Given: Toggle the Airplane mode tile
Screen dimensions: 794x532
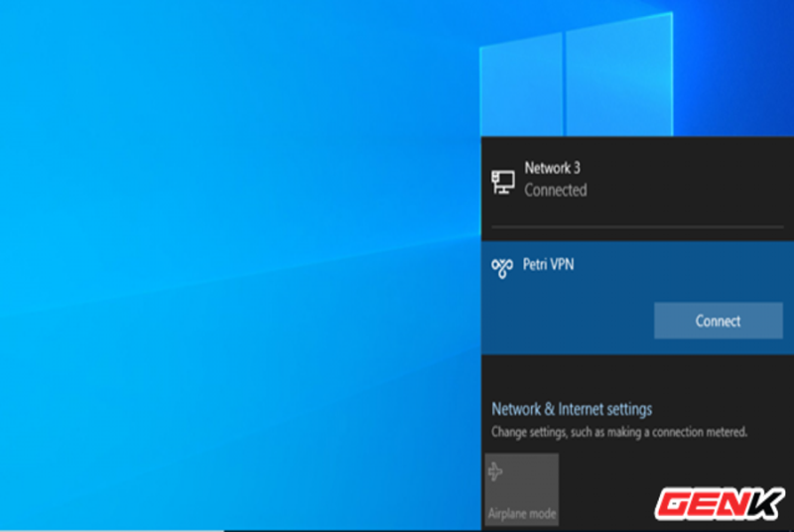Looking at the screenshot, I should pos(522,489).
